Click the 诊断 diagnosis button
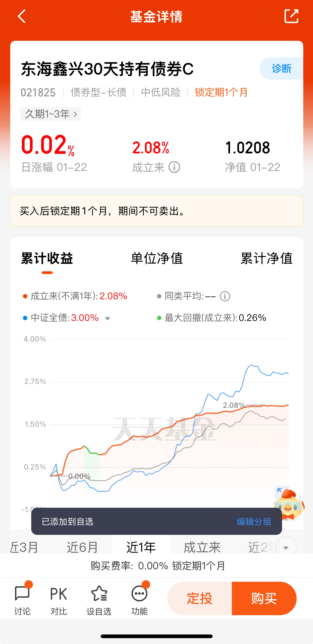The width and height of the screenshot is (313, 644). [281, 68]
